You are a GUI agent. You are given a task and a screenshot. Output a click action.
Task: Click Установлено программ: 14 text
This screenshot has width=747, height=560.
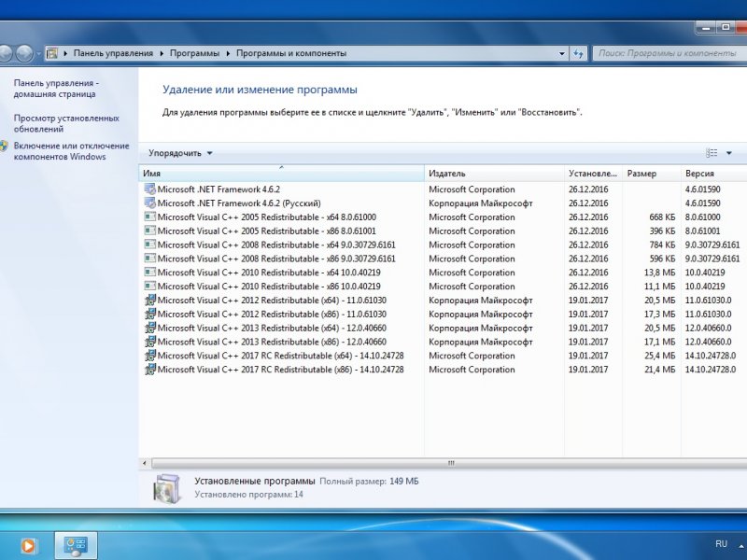[248, 495]
